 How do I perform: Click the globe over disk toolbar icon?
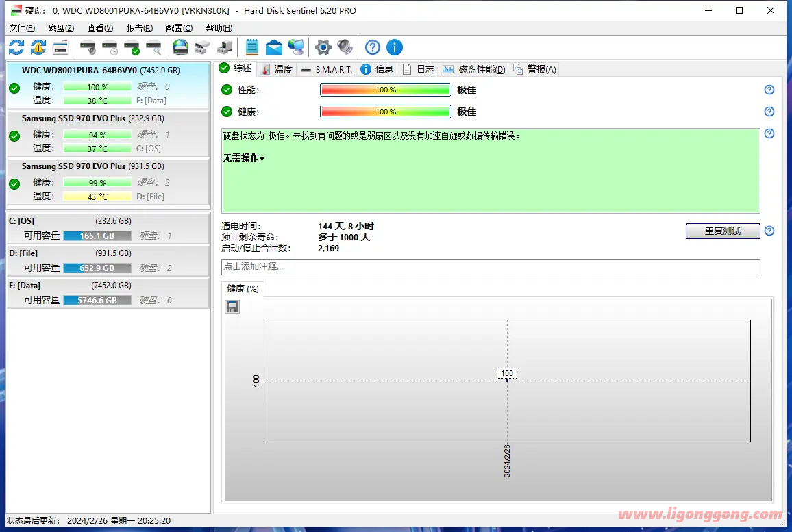point(180,47)
